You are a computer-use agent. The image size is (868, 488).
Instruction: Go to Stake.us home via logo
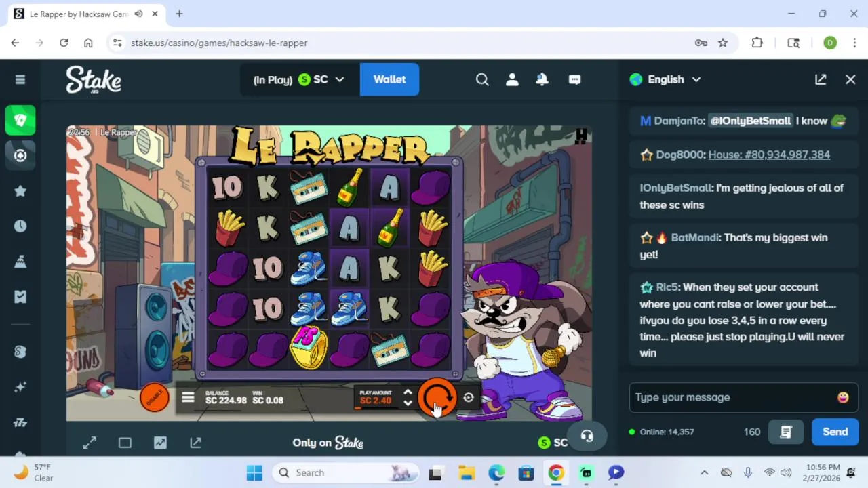pos(94,79)
